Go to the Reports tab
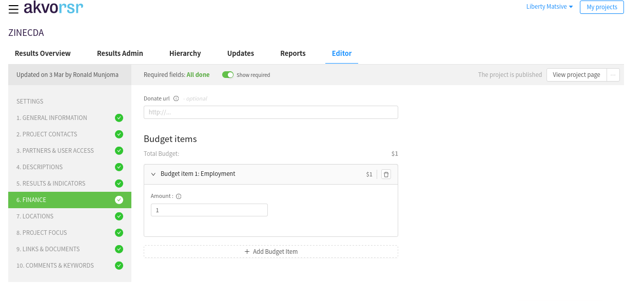This screenshot has width=644, height=301. [x=293, y=53]
